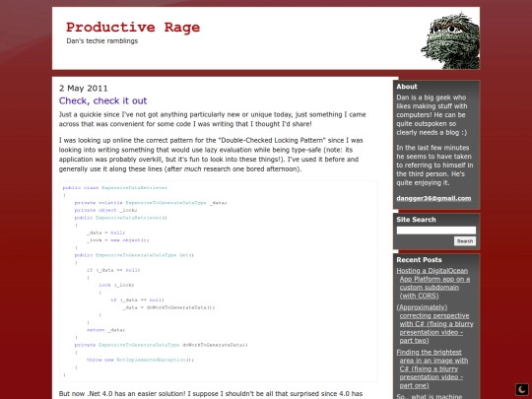Click the paragraph starting "I was looking up online"
Screen dimensions: 532x399
(211, 155)
